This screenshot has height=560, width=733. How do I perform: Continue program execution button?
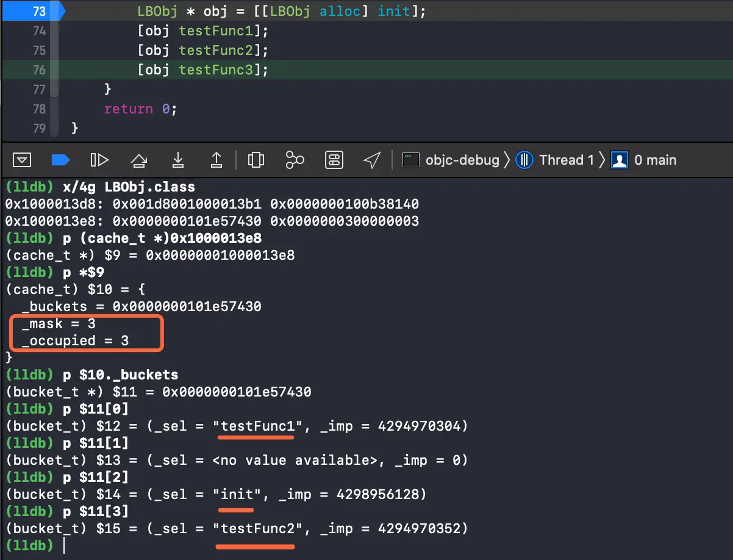[x=99, y=160]
